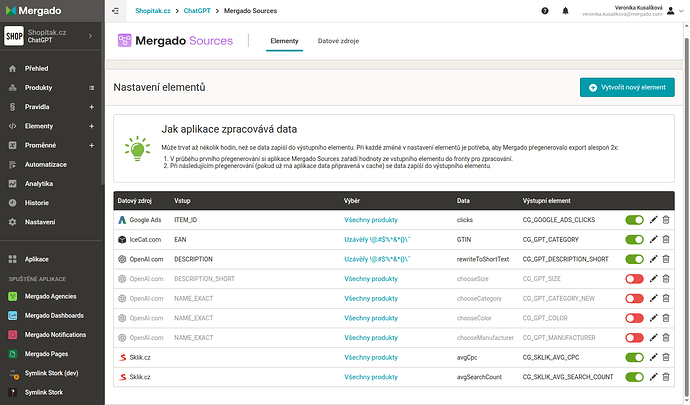Edit the CG_SKLIK_AVG_SEARCH_COUNT element

pyautogui.click(x=653, y=377)
